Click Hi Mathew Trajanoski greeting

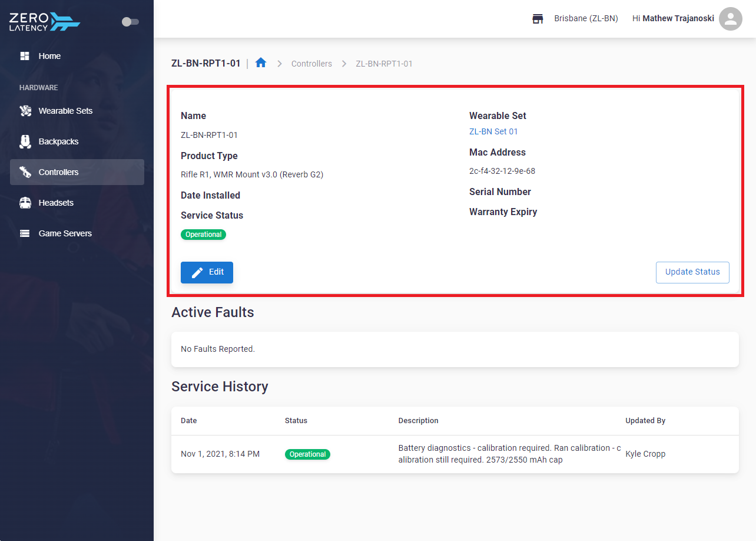[x=673, y=19]
